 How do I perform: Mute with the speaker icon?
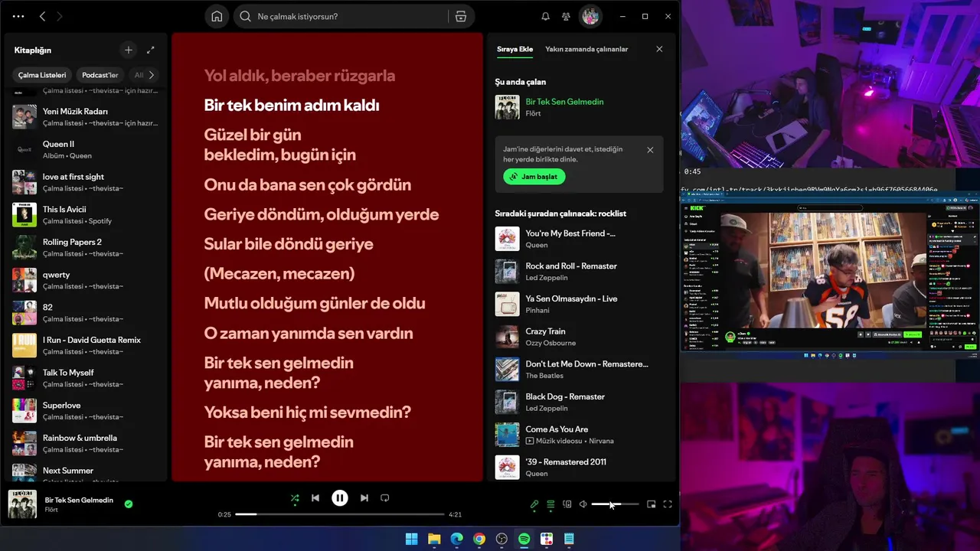click(583, 504)
